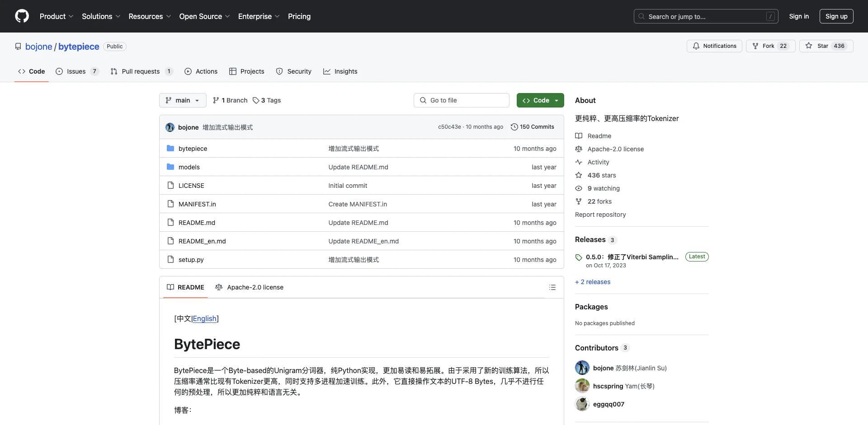This screenshot has width=868, height=425.
Task: Click the repository icon beside bojone
Action: coord(18,47)
